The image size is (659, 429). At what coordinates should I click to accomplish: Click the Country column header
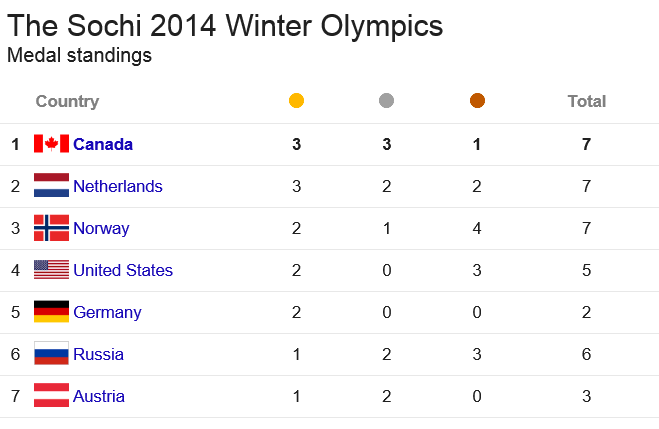pos(67,101)
